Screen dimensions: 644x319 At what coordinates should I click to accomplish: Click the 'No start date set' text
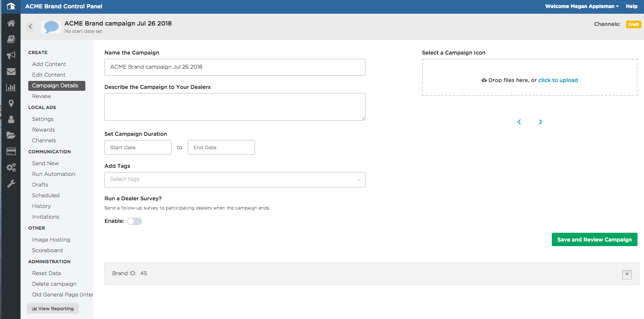[x=83, y=31]
